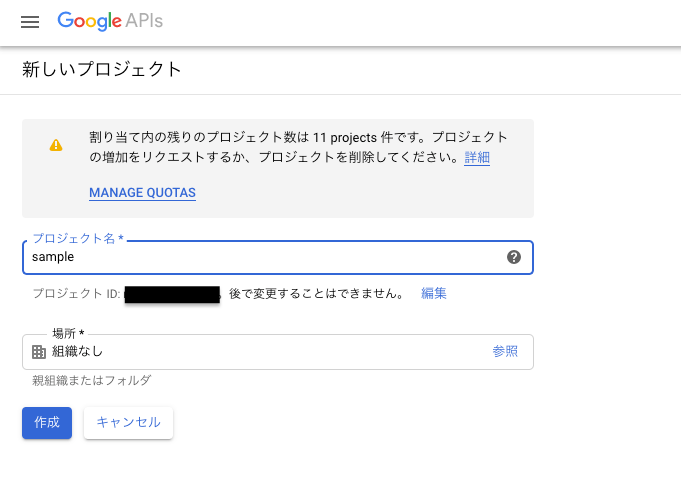Click the MANAGE QUOTAS link

[x=142, y=192]
